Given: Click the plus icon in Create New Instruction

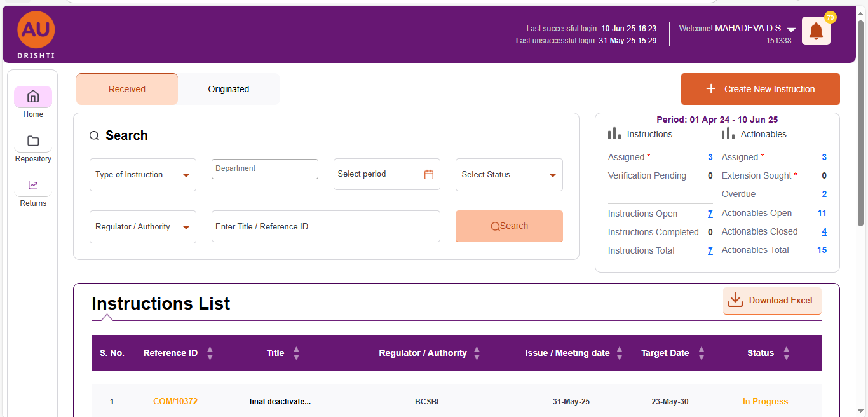Looking at the screenshot, I should (711, 89).
